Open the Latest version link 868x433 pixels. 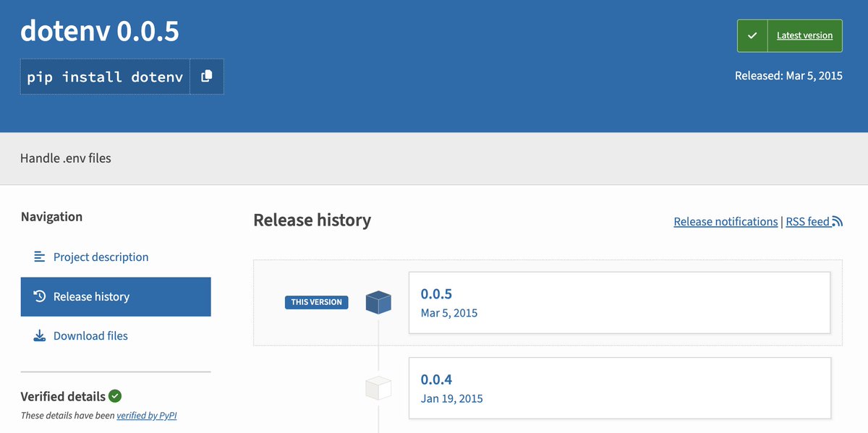[804, 35]
